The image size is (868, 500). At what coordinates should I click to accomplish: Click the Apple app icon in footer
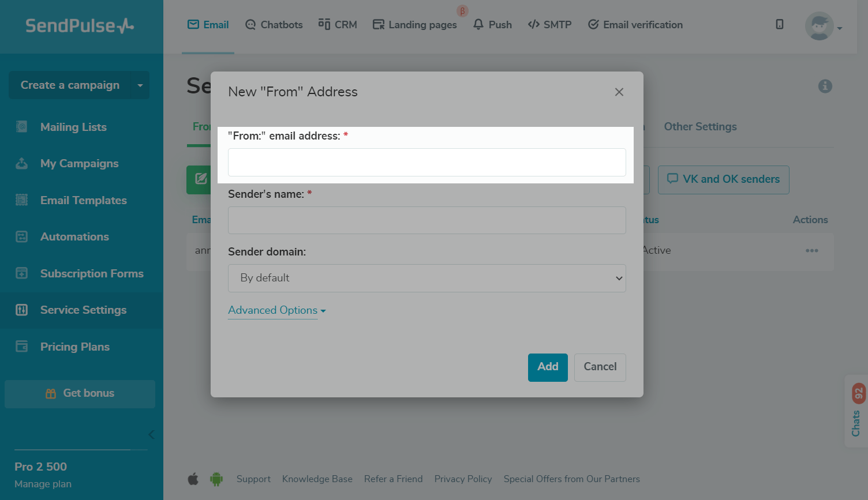(x=193, y=479)
